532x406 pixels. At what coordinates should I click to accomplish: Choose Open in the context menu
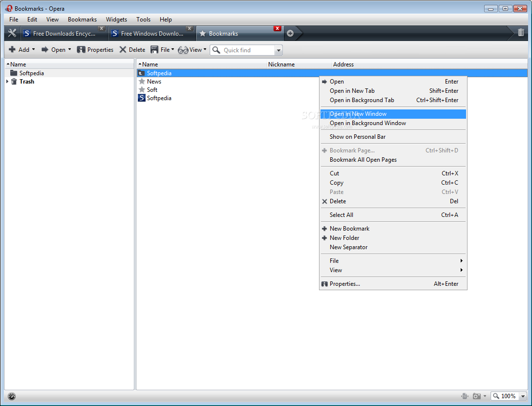tap(393, 82)
